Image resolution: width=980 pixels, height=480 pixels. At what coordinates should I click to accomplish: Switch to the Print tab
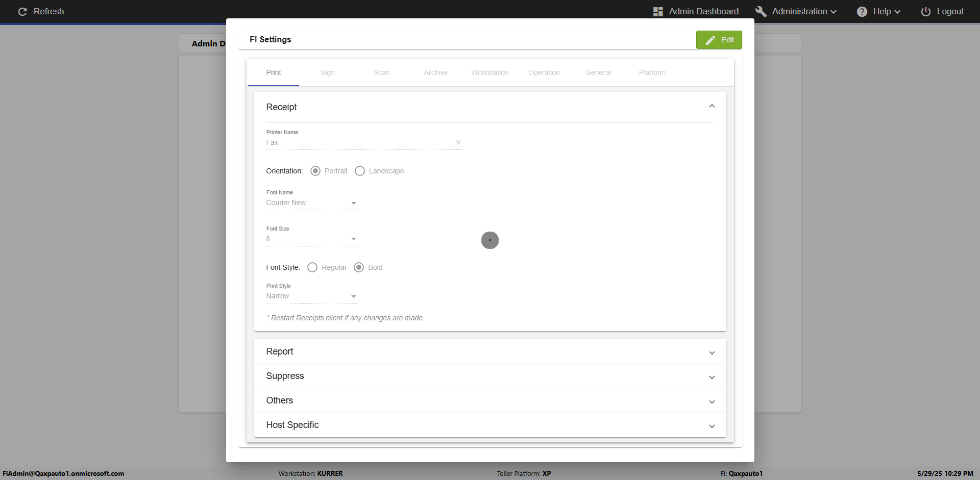tap(274, 72)
